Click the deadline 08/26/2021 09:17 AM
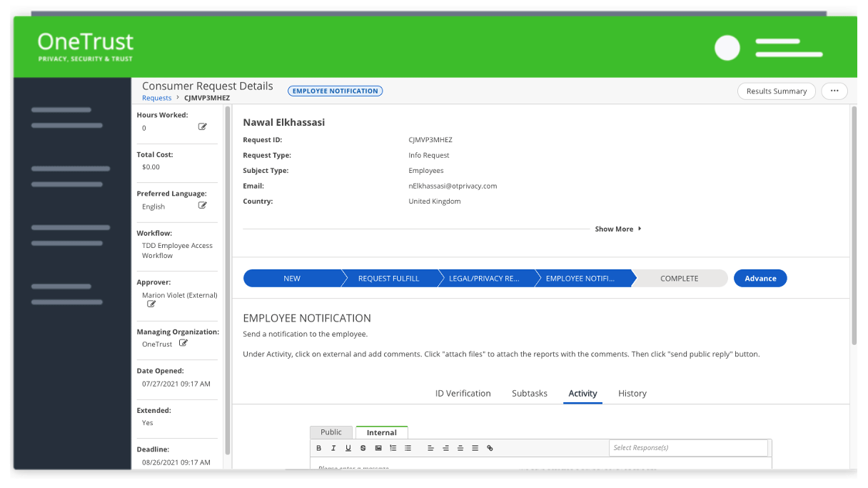 coord(176,462)
